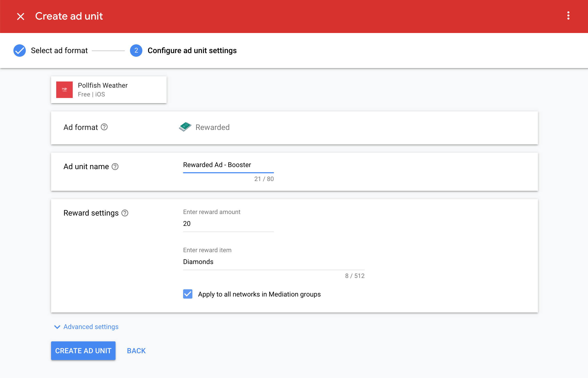Image resolution: width=588 pixels, height=378 pixels.
Task: Click the reward item Diamonds field
Action: pyautogui.click(x=273, y=262)
